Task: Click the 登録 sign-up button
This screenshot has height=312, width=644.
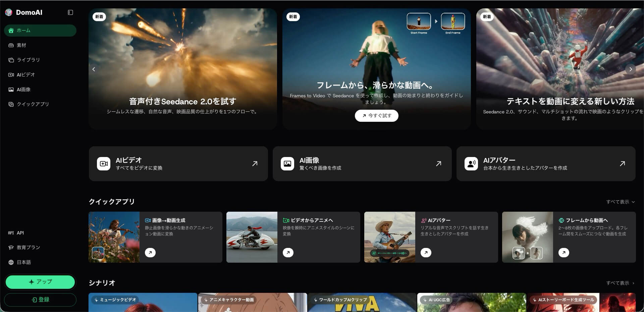Action: [x=40, y=300]
